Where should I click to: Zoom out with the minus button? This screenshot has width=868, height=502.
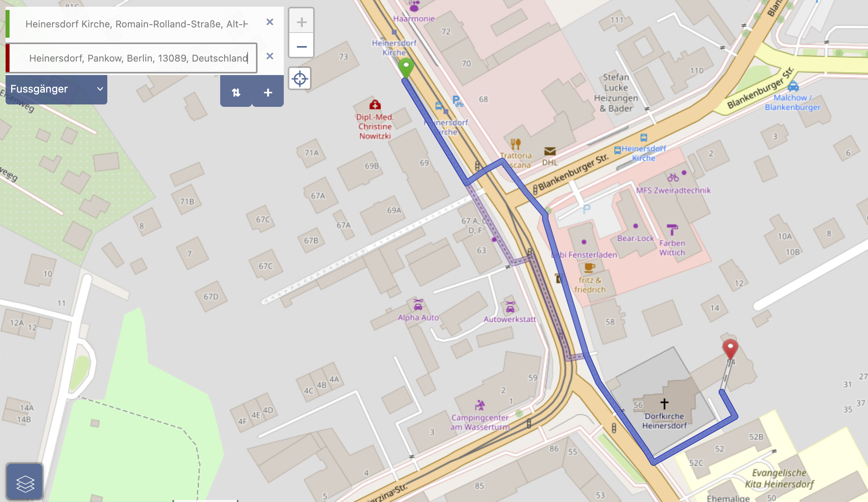(301, 46)
